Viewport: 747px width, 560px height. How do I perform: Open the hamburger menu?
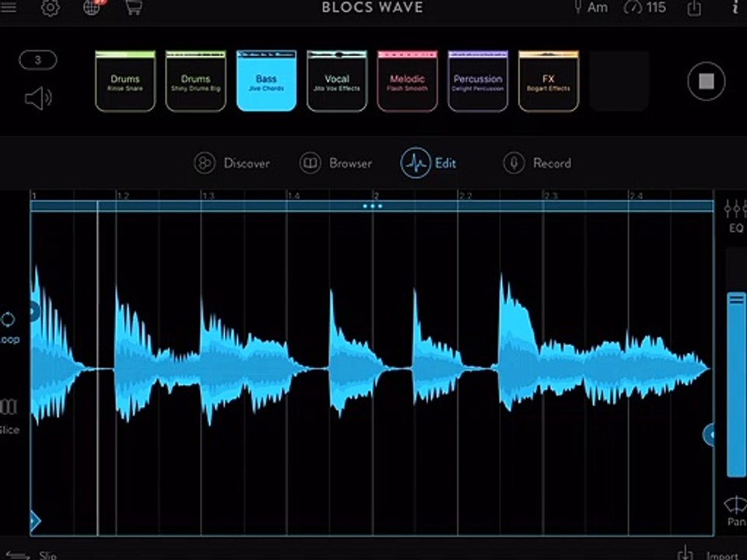(x=8, y=7)
